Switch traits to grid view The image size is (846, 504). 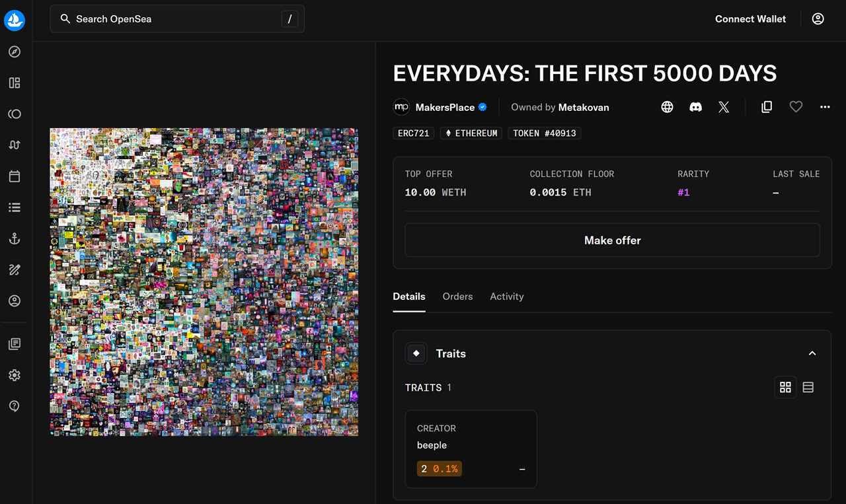(785, 387)
